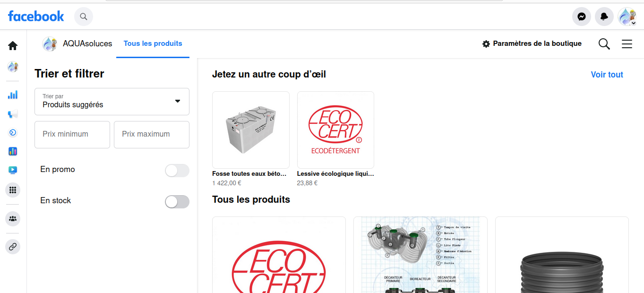
Task: Open the search magnifier near Paramètres de la boutique
Action: tap(604, 43)
